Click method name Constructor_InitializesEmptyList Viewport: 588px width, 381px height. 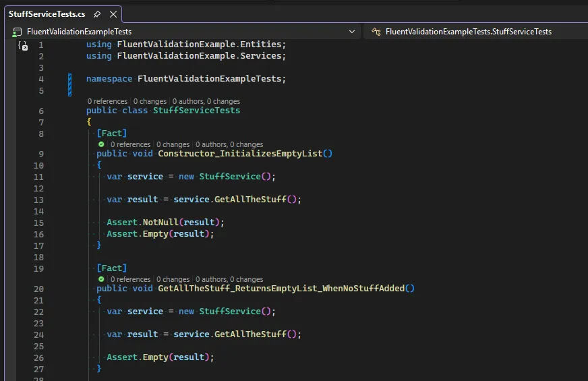(240, 154)
